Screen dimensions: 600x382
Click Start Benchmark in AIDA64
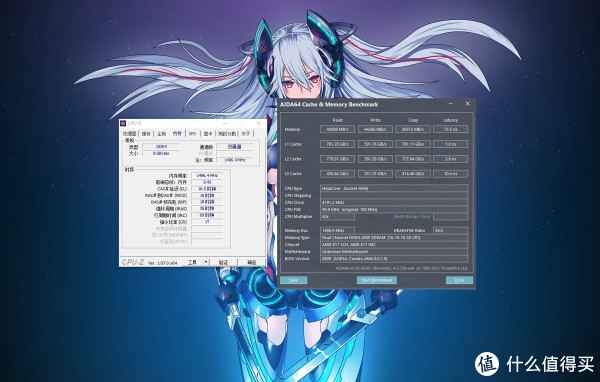377,280
